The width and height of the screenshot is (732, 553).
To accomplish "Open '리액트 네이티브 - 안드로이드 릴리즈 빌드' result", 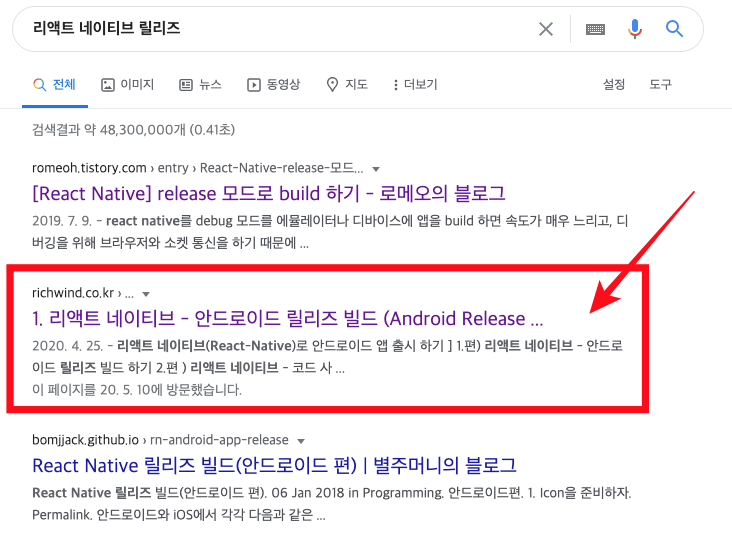I will pos(288,318).
